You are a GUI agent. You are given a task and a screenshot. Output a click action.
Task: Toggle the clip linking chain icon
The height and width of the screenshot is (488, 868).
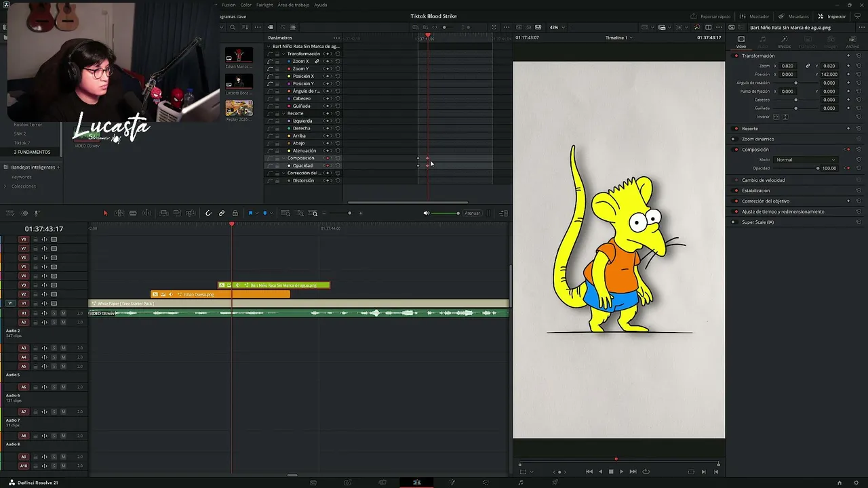tap(222, 213)
